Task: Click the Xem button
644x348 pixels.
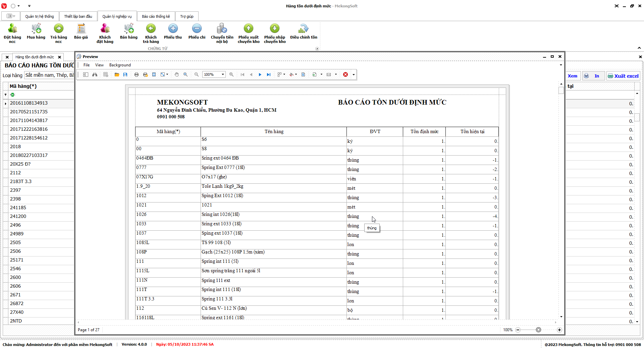Action: [x=572, y=76]
